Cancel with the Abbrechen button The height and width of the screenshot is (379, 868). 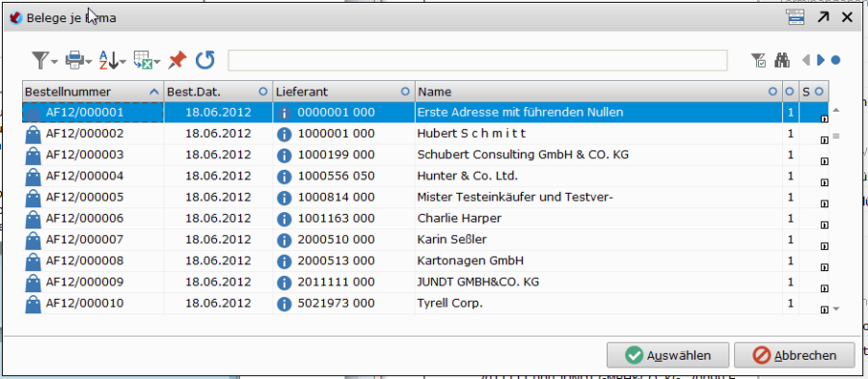coord(795,355)
